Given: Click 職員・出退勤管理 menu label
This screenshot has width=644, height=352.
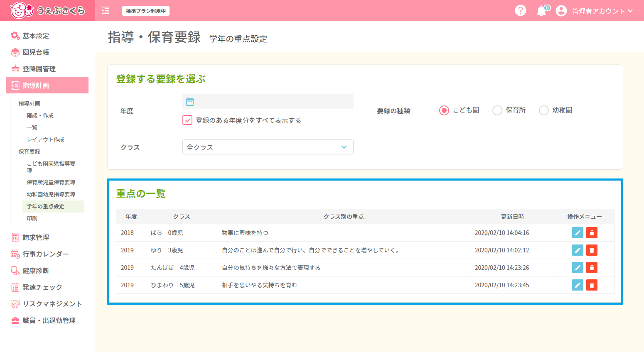Looking at the screenshot, I should tap(49, 320).
